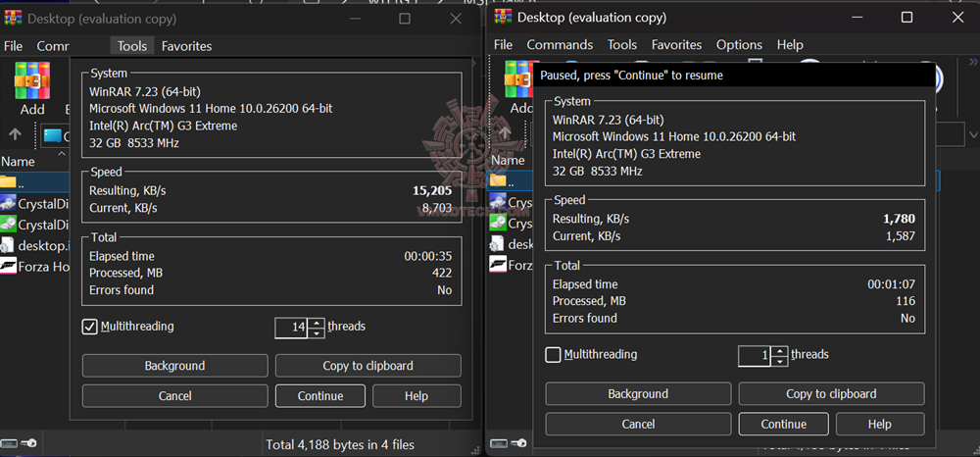This screenshot has width=980, height=457.
Task: Maximize the right WinRAR window
Action: coord(906,18)
